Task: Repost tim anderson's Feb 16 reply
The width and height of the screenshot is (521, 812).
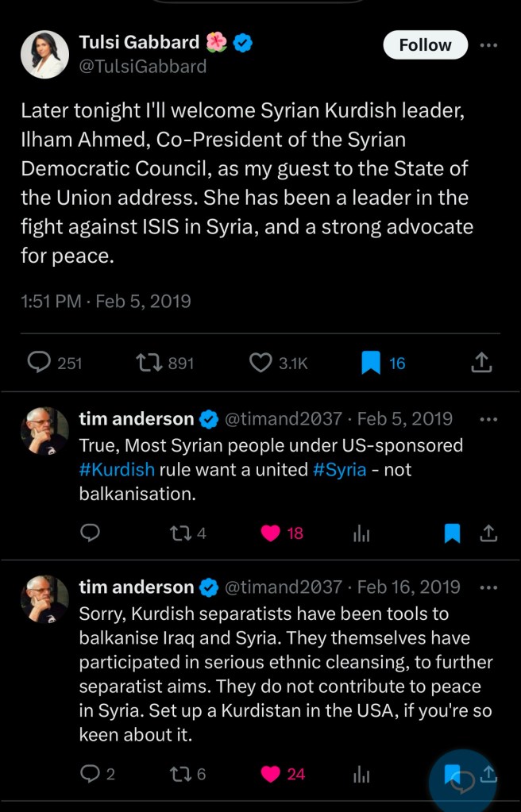Action: [x=180, y=773]
